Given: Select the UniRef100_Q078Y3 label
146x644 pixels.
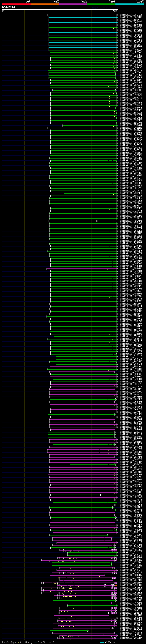Looking at the screenshot, I should tap(131, 372).
